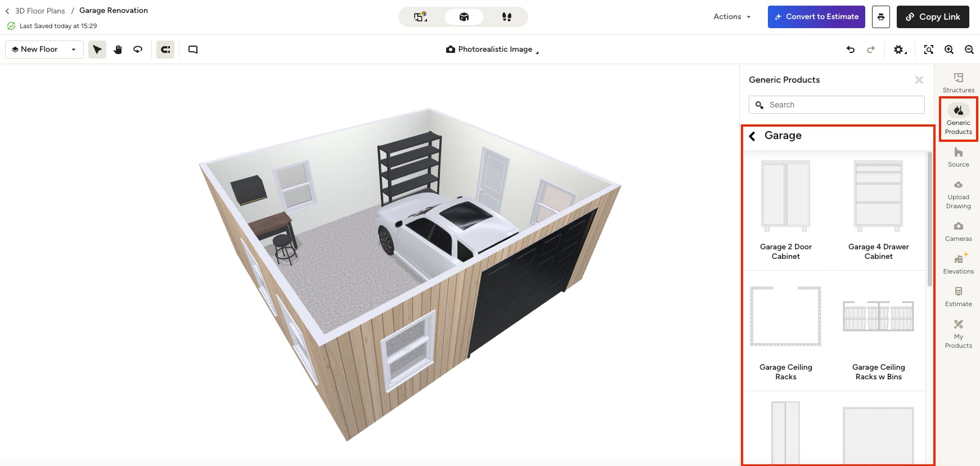The width and height of the screenshot is (980, 466).
Task: Switch to the 2D floor plan view
Action: (421, 17)
